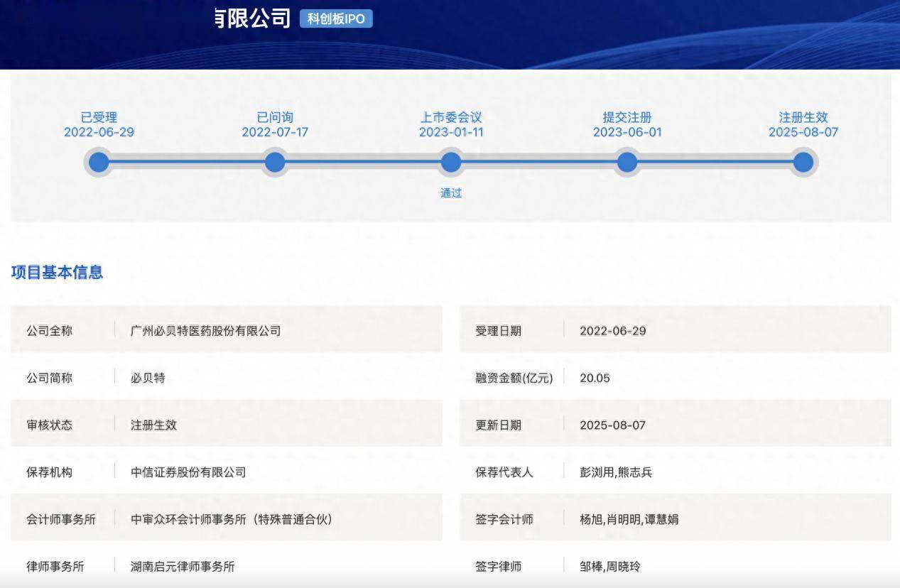Click the 杨旭,肖明明,谭慧娟 value
This screenshot has width=900, height=588.
629,519
